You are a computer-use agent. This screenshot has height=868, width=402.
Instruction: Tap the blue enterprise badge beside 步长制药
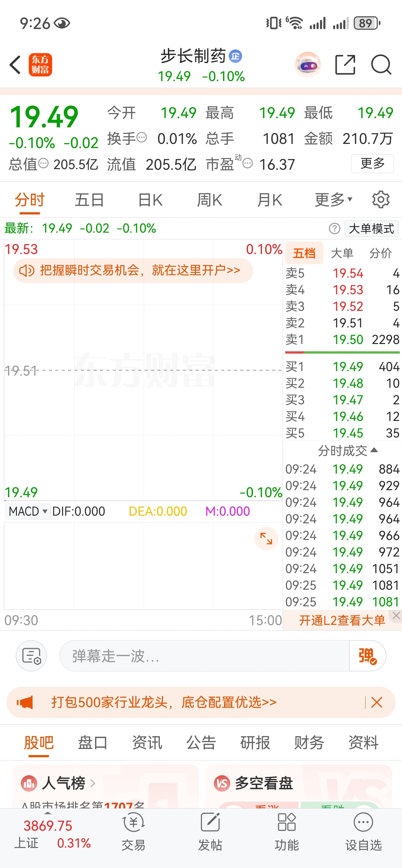pyautogui.click(x=235, y=56)
